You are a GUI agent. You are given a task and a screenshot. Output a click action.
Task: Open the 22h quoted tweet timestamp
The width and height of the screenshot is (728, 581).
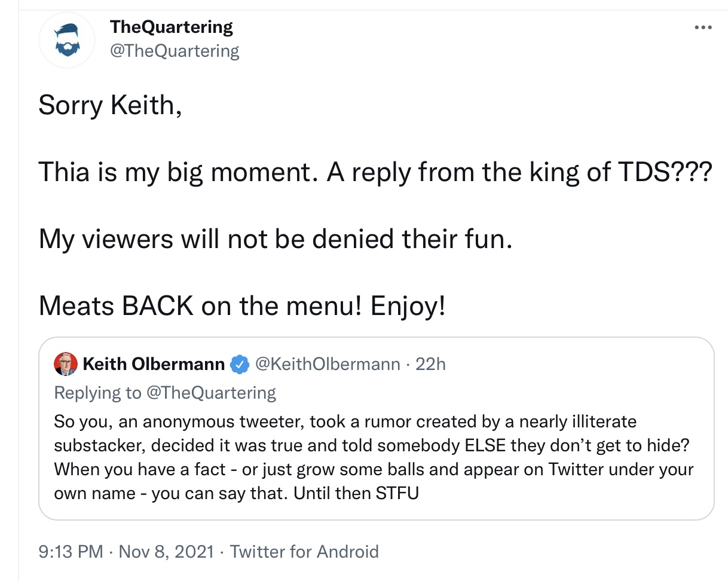[430, 363]
